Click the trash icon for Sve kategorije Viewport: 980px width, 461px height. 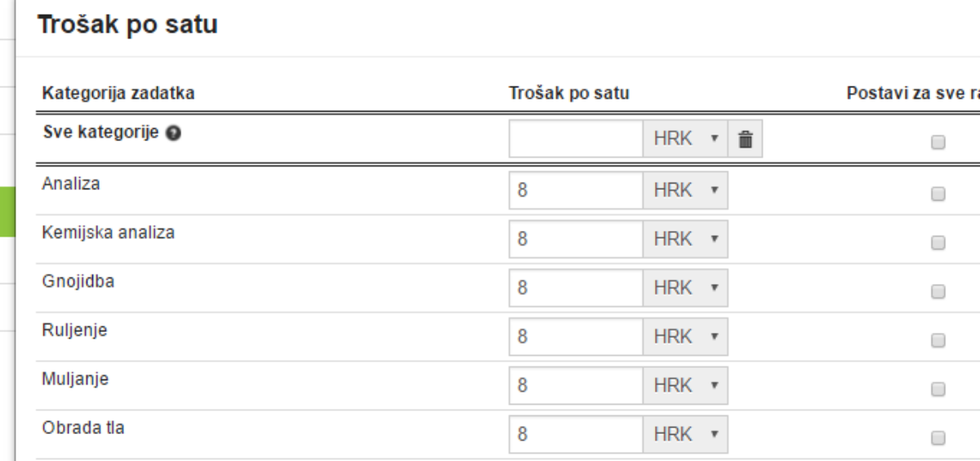[745, 140]
